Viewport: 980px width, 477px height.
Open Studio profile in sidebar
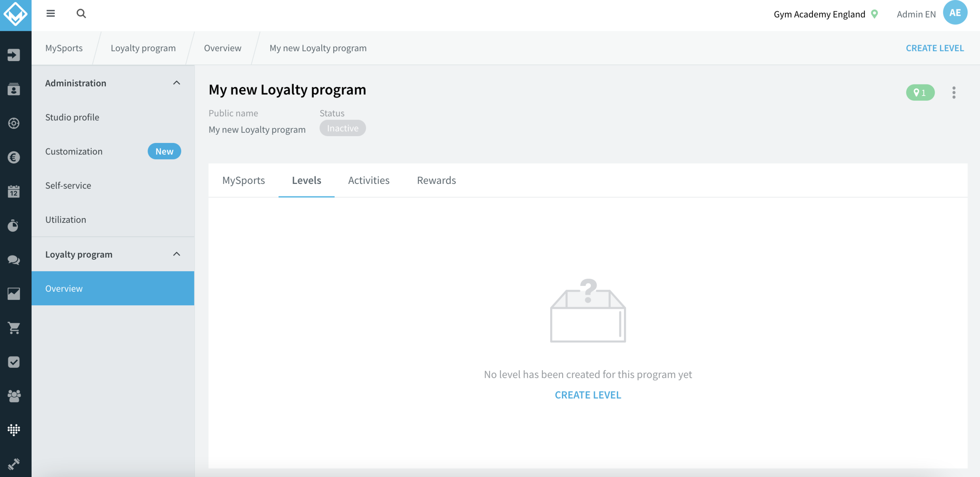[x=113, y=117]
